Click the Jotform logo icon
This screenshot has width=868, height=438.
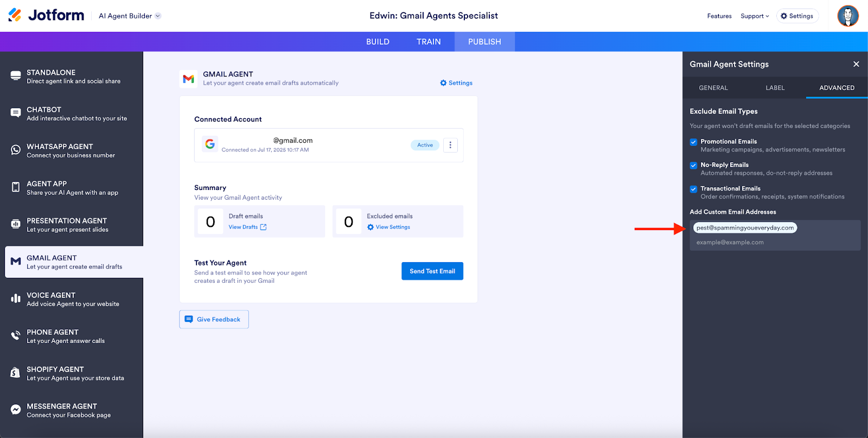[x=15, y=15]
